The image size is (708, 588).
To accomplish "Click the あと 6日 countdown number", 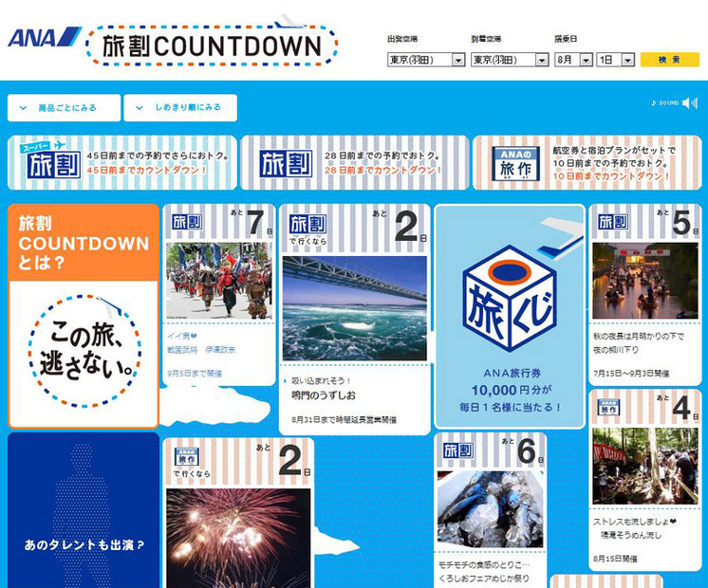I will (527, 450).
